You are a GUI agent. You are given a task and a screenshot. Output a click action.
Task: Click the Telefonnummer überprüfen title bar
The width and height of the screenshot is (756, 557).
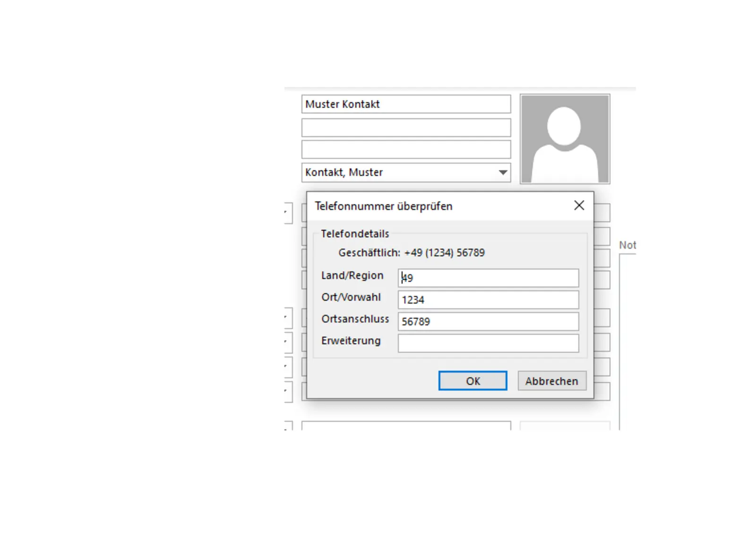click(x=425, y=206)
